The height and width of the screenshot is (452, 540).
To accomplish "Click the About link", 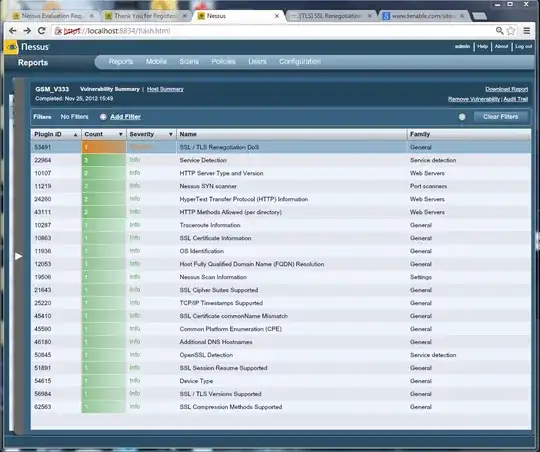I will coord(501,47).
